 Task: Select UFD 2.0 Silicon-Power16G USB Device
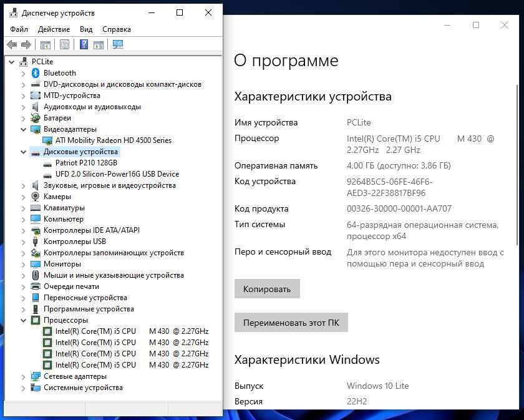[x=117, y=174]
